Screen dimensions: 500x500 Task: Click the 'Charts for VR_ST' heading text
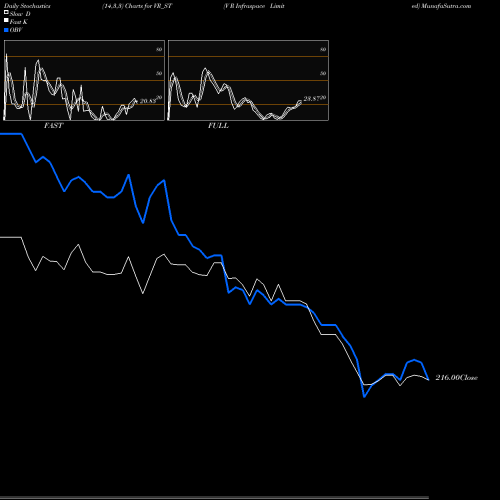pyautogui.click(x=149, y=6)
